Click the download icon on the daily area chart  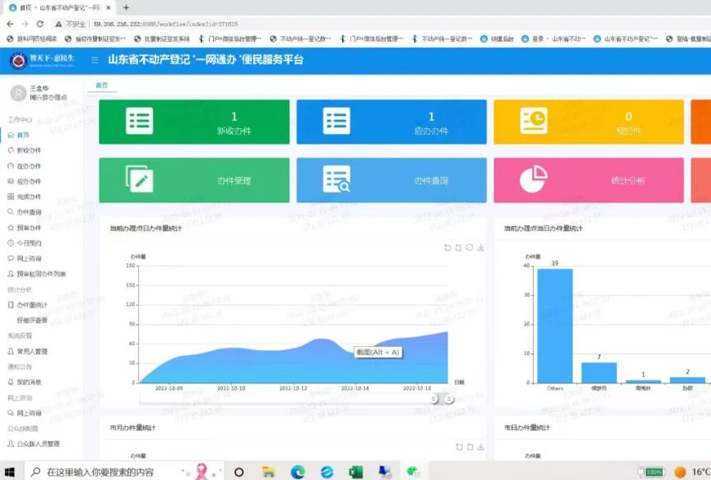pyautogui.click(x=481, y=247)
